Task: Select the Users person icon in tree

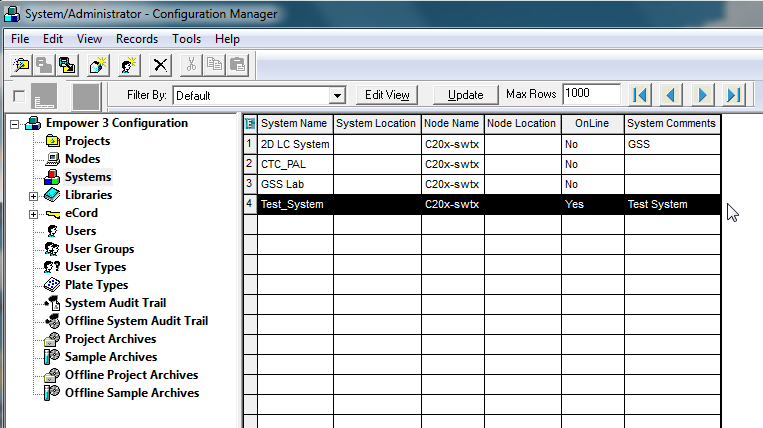Action: 53,231
